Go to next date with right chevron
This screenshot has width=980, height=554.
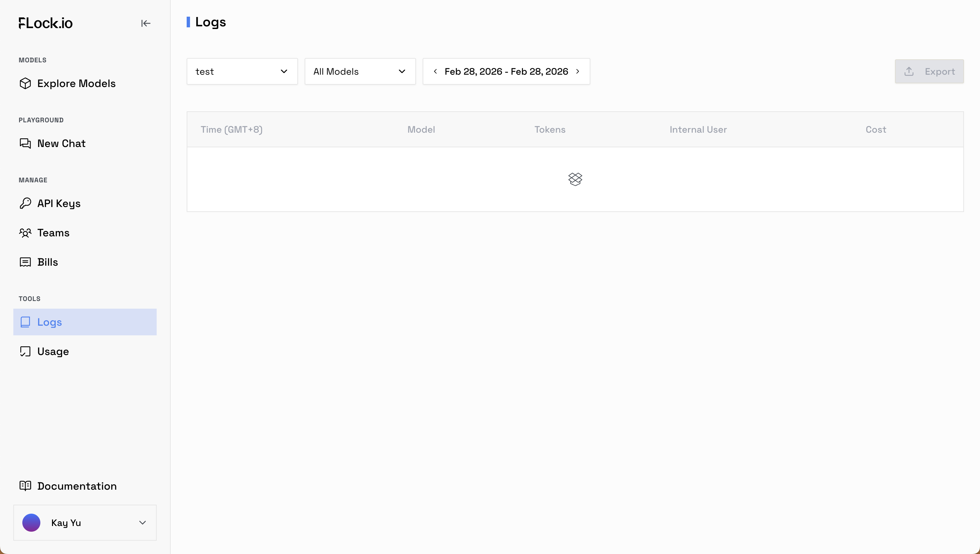click(x=577, y=72)
